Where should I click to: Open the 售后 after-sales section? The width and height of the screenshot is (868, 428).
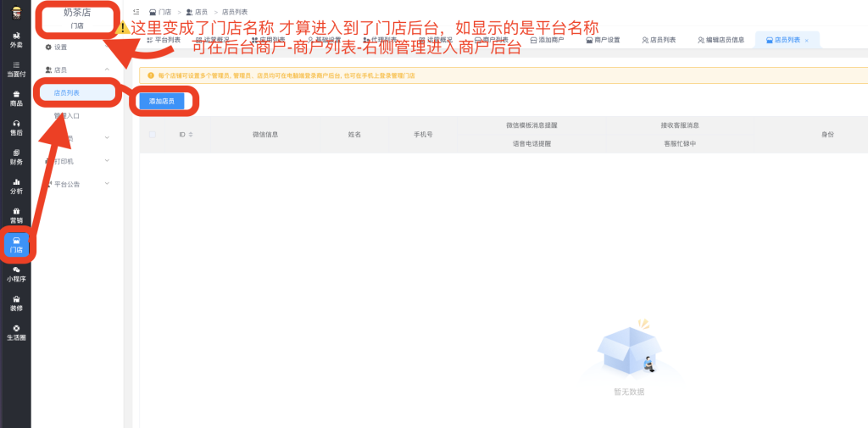pos(15,127)
